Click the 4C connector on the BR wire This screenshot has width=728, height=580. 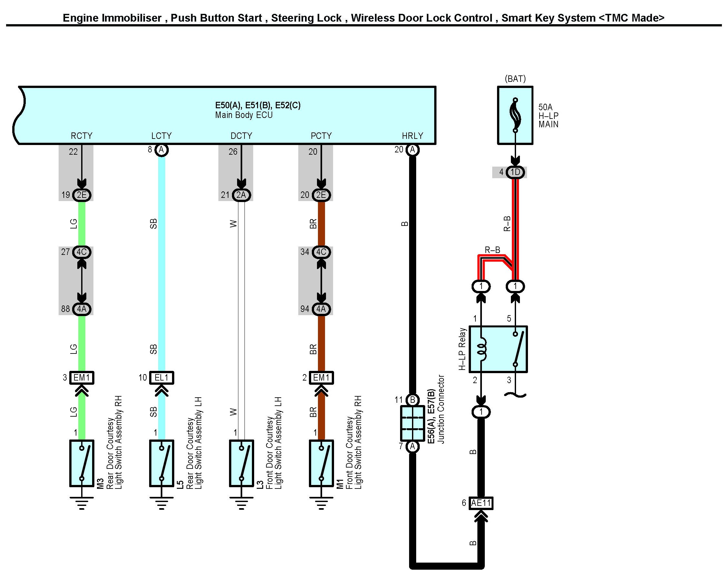point(321,252)
